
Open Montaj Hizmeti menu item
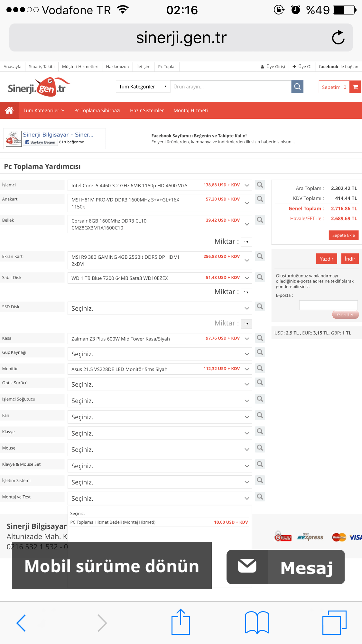[x=190, y=110]
